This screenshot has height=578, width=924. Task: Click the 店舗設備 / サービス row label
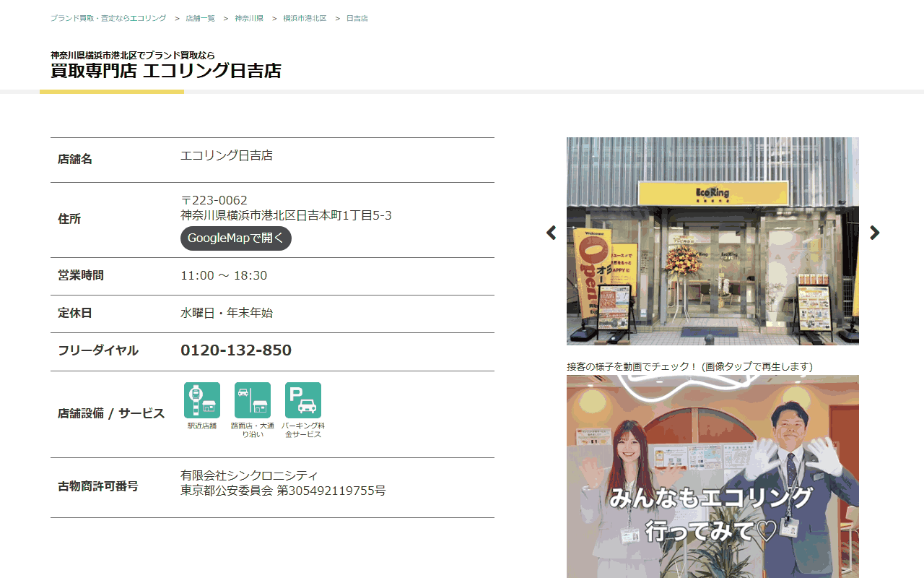click(111, 414)
